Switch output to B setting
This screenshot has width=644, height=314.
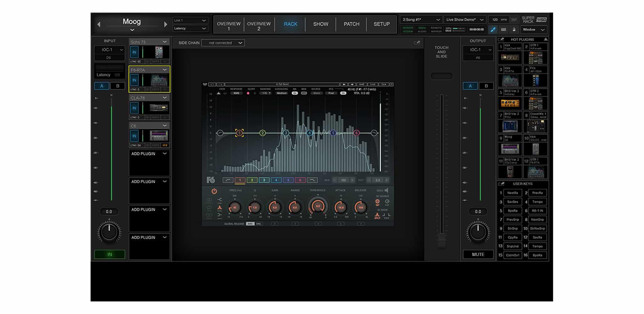point(486,86)
